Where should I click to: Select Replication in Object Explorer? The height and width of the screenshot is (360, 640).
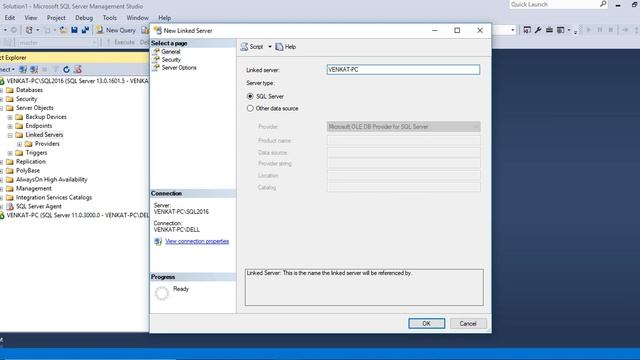31,162
